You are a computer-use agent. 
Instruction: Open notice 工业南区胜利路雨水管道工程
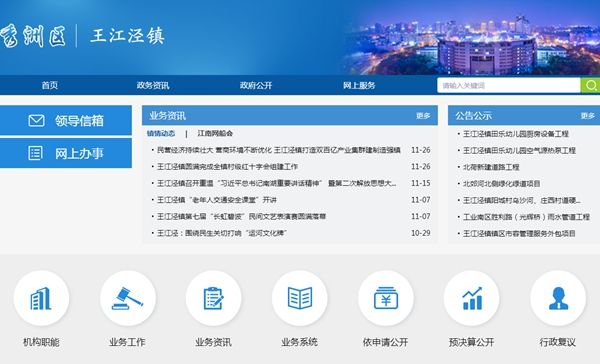[527, 217]
